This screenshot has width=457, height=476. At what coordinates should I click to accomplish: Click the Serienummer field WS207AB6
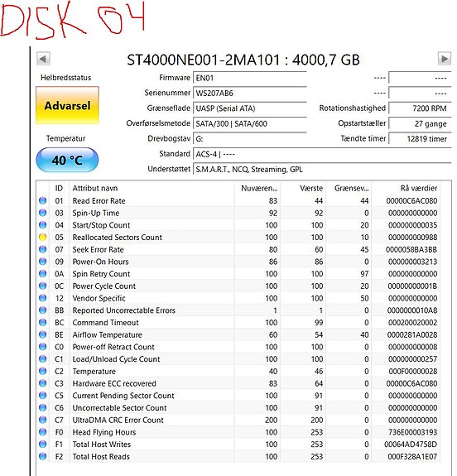249,93
